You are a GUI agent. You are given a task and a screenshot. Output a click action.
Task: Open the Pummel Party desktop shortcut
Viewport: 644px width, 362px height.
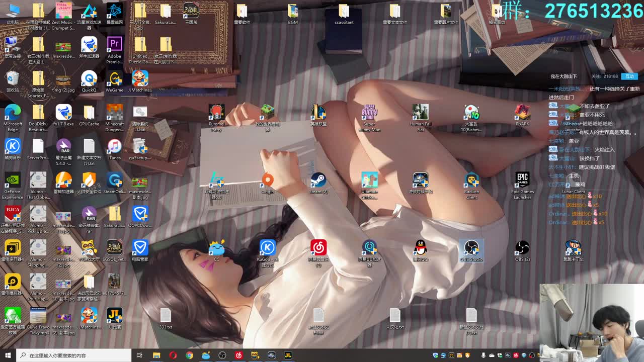216,118
